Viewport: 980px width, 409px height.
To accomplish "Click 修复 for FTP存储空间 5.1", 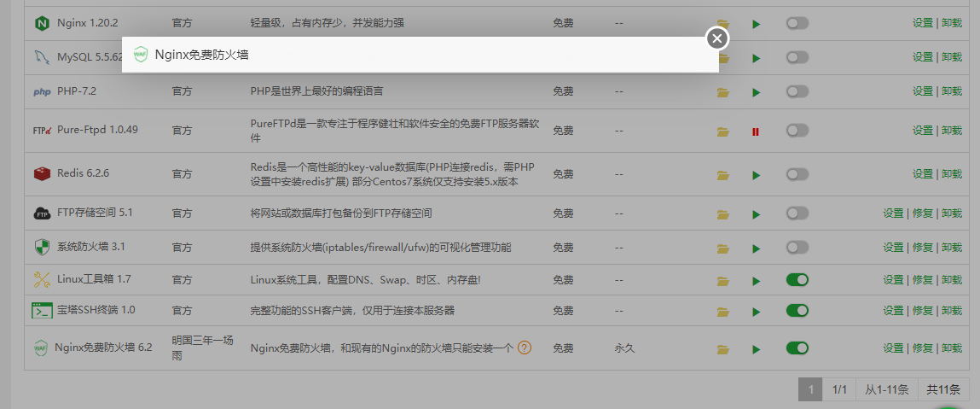I will pyautogui.click(x=923, y=213).
